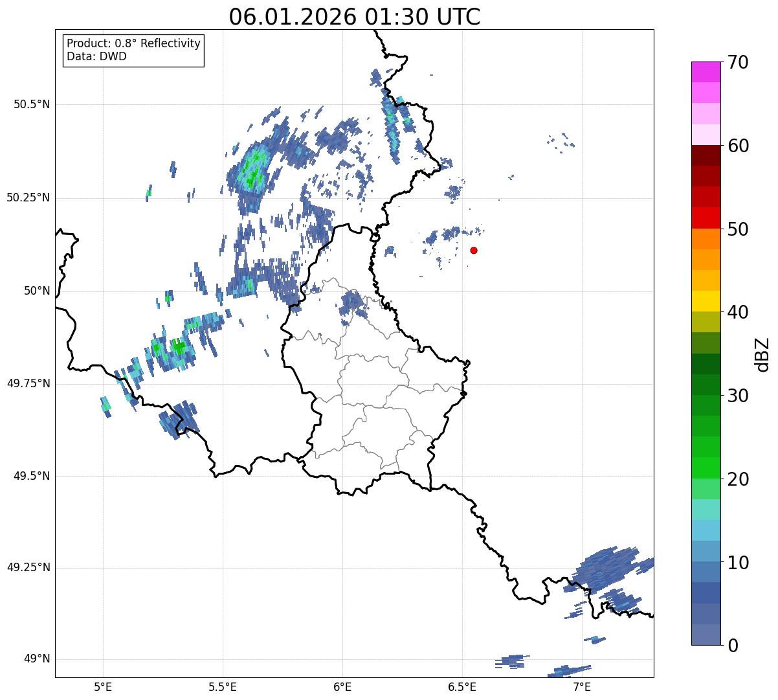Click the '50°N' latitude label

(x=37, y=291)
